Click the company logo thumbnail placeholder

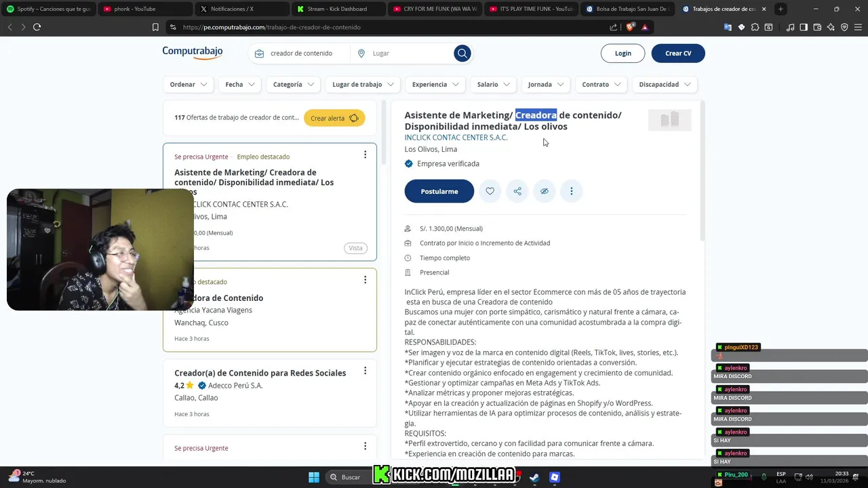669,120
